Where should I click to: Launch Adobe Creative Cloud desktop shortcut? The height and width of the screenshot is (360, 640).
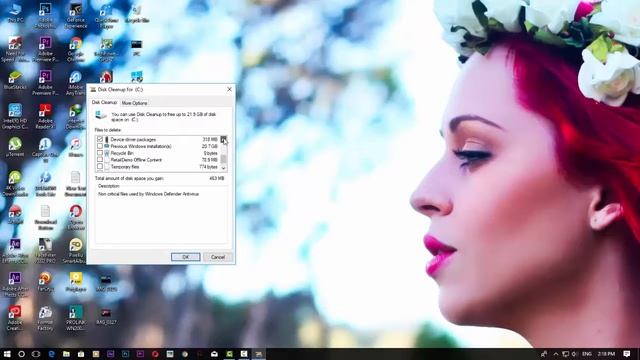(15, 318)
